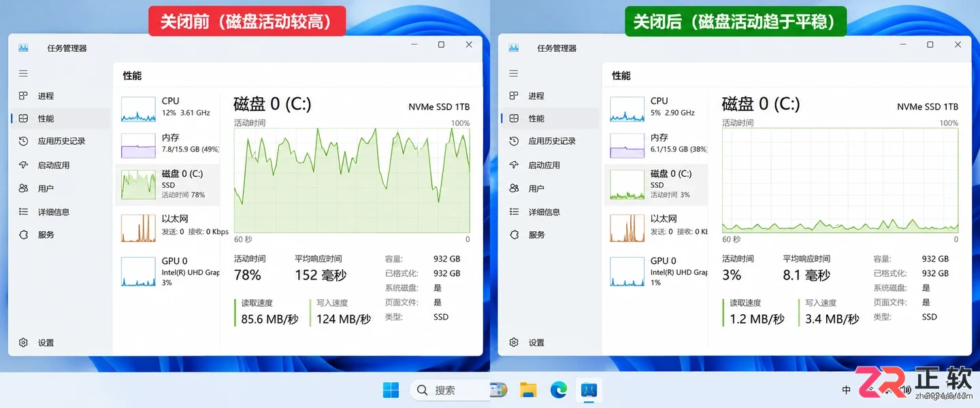The height and width of the screenshot is (408, 980).
Task: Select 服务 label in 关闭前 window
Action: (46, 235)
